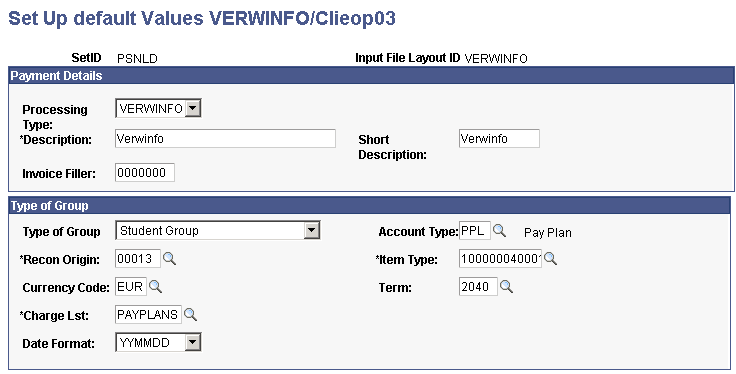Image resolution: width=736 pixels, height=374 pixels.
Task: Open lookup for Charge Lst field
Action: pyautogui.click(x=190, y=314)
